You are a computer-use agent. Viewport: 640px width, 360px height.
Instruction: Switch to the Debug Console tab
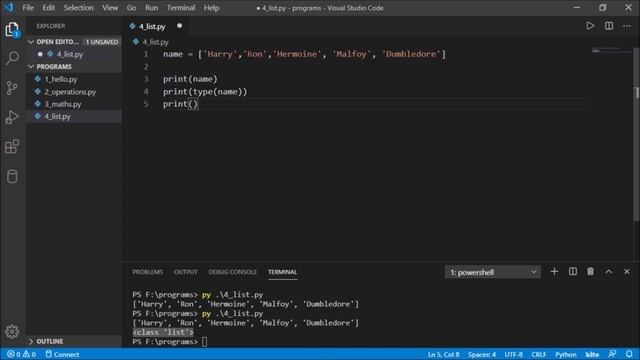click(x=233, y=272)
